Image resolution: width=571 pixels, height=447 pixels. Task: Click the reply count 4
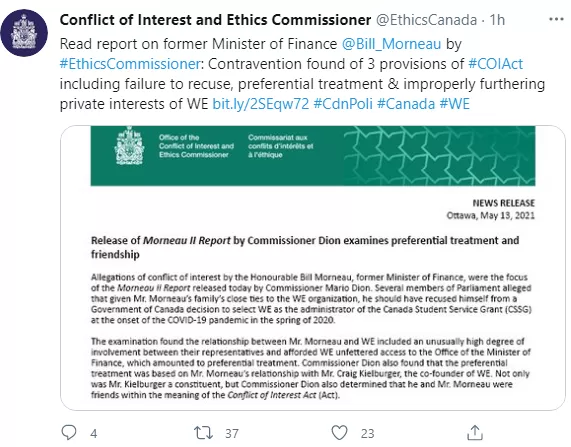(94, 433)
